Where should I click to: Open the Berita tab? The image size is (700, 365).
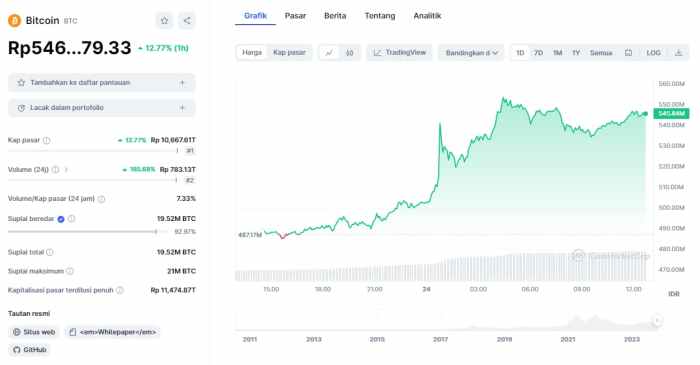pos(335,16)
